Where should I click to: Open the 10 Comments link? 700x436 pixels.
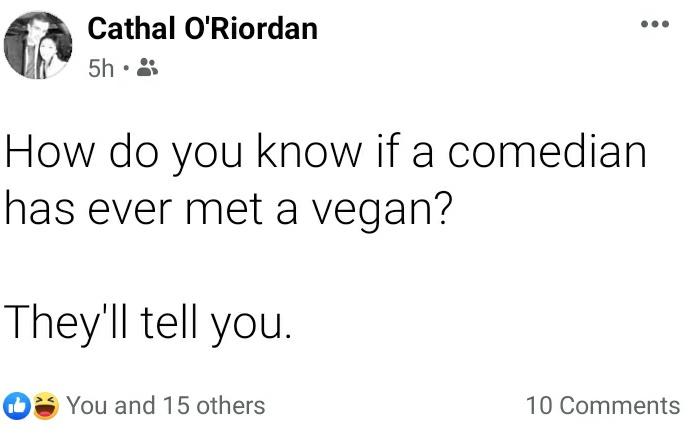(x=602, y=405)
